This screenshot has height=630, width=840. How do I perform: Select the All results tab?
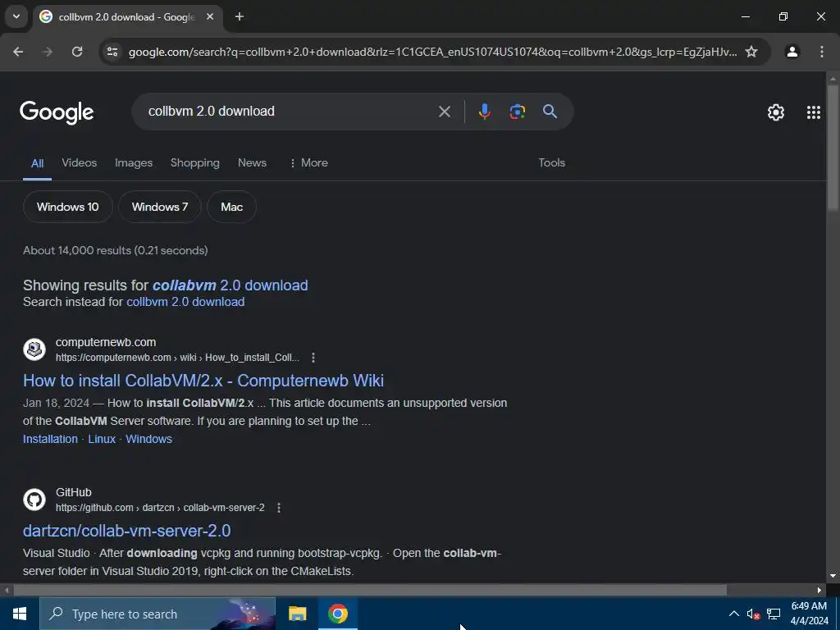[x=37, y=163]
